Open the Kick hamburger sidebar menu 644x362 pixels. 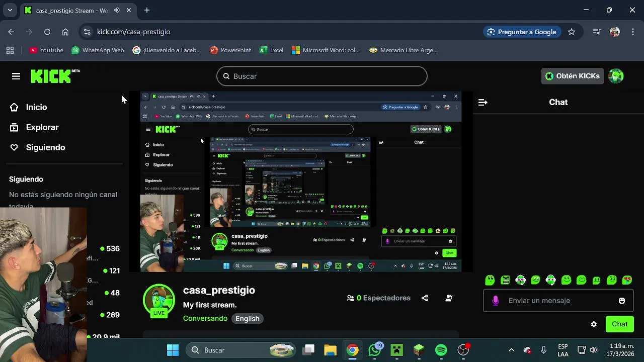click(x=16, y=76)
